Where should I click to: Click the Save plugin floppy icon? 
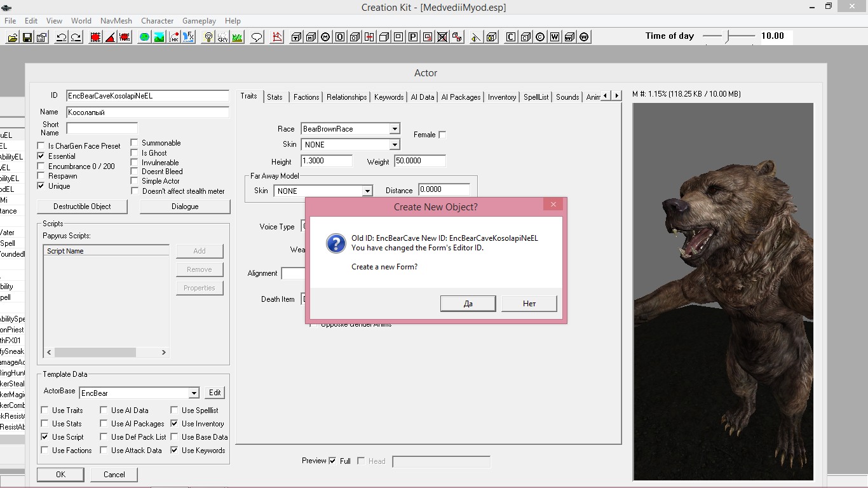(27, 37)
